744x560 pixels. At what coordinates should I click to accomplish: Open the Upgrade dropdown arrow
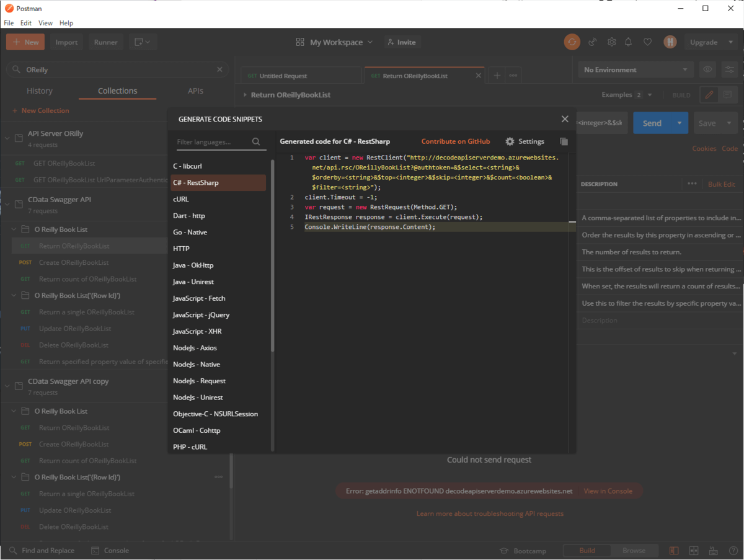pyautogui.click(x=729, y=42)
